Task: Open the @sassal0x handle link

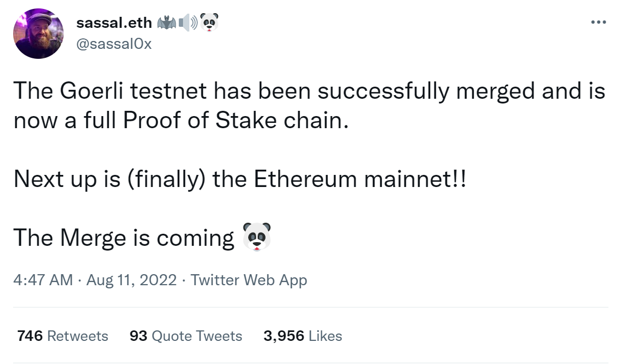Action: 114,44
